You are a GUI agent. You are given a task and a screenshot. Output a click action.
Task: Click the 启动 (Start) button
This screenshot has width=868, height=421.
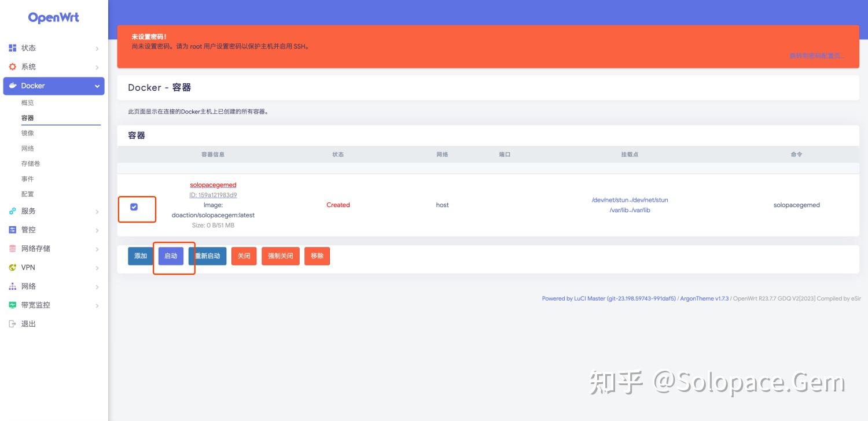tap(171, 256)
